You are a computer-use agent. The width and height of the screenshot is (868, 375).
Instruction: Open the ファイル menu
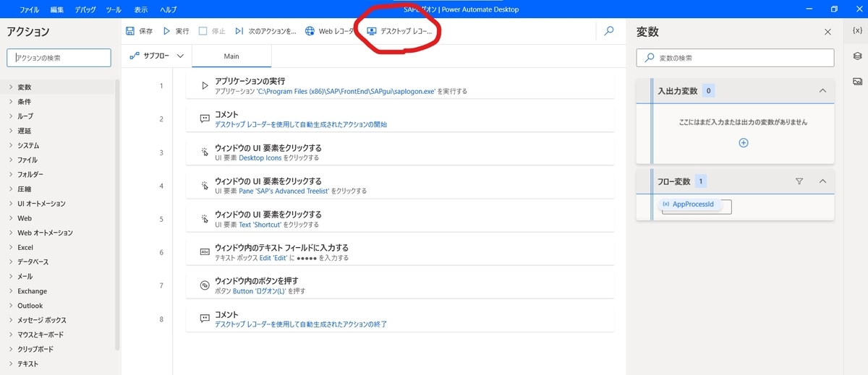click(29, 9)
